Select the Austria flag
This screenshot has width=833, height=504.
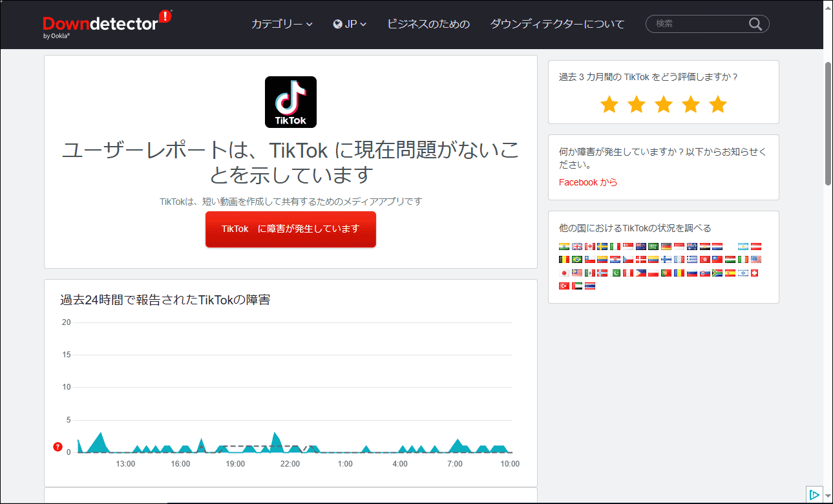[x=756, y=247]
